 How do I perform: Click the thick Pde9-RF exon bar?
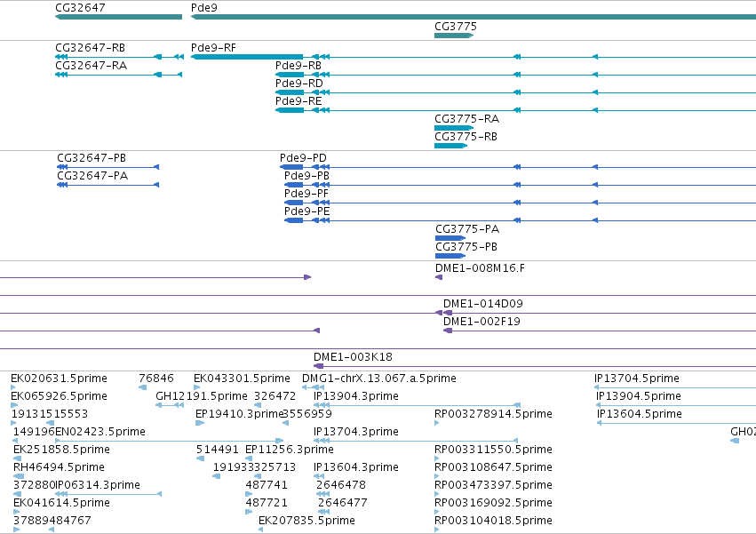247,57
